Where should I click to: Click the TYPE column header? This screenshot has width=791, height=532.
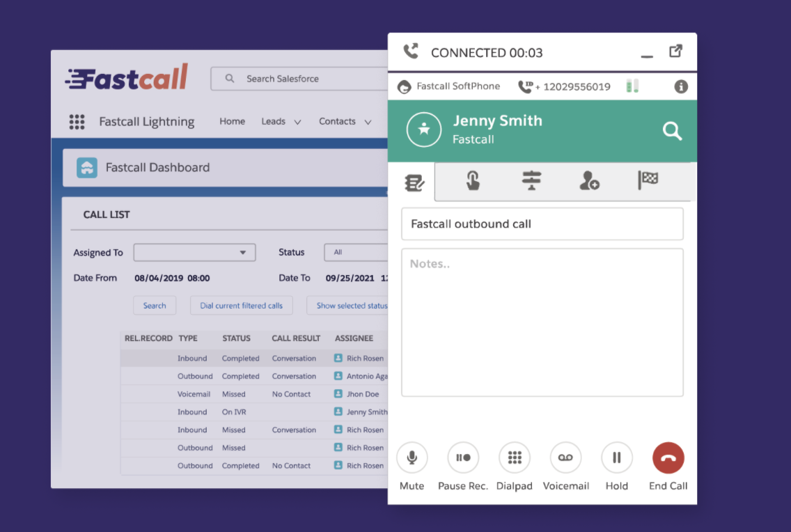pos(188,338)
